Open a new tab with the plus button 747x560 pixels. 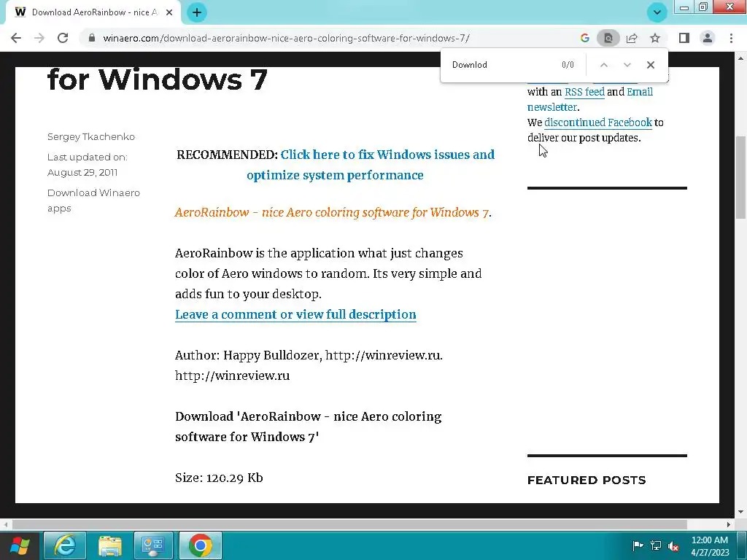click(197, 12)
